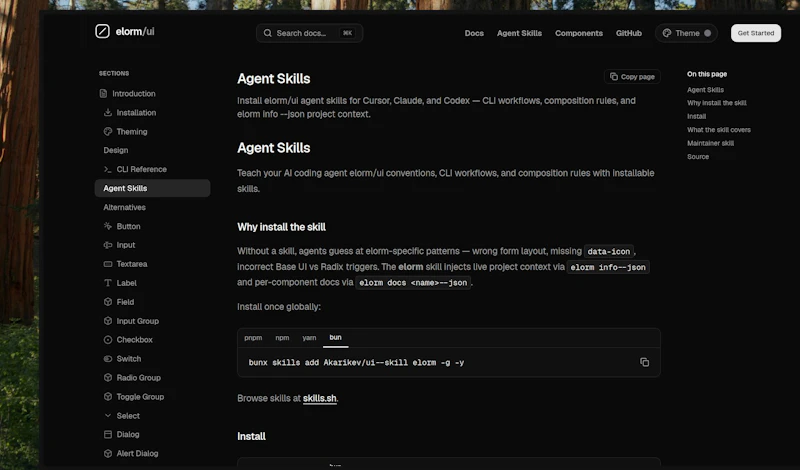Click the search magnifier icon
The height and width of the screenshot is (470, 800).
click(x=267, y=33)
